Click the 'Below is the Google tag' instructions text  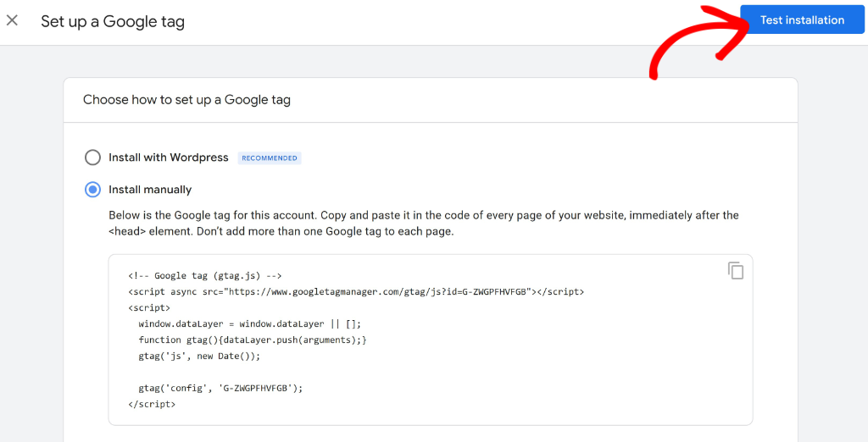(424, 223)
